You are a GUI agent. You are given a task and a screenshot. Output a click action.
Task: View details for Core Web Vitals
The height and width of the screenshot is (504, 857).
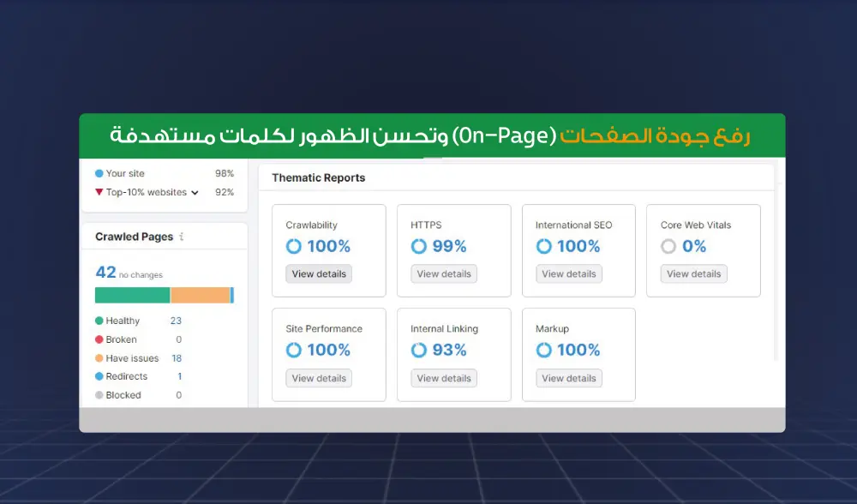pos(693,273)
